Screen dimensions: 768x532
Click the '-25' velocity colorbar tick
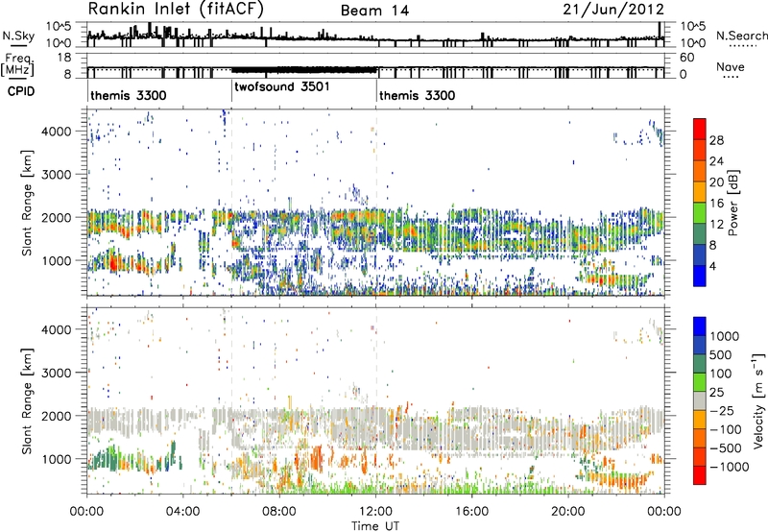[x=723, y=410]
